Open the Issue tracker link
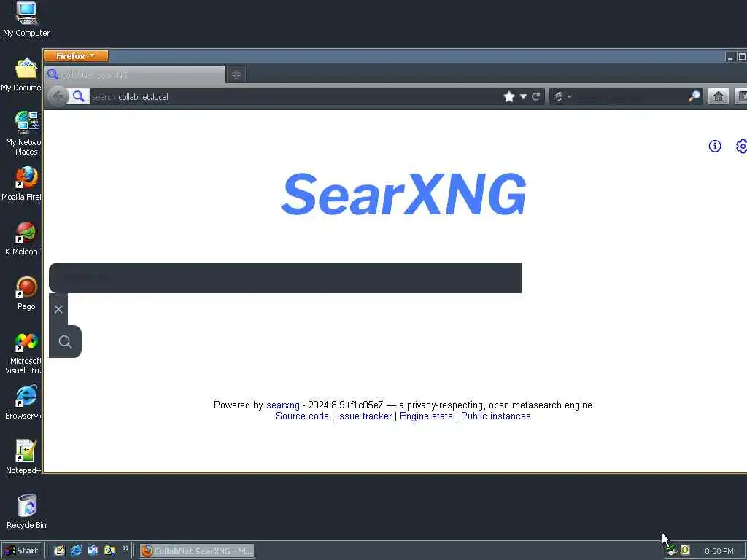 pyautogui.click(x=364, y=416)
